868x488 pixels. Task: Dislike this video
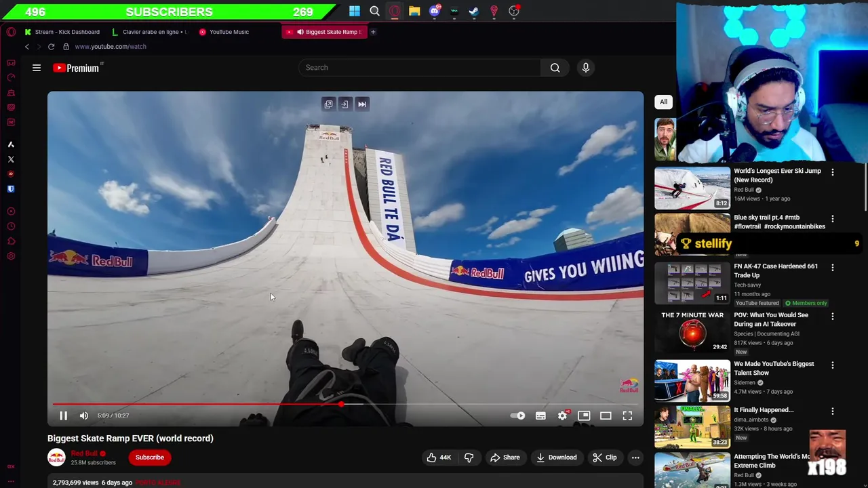click(469, 457)
